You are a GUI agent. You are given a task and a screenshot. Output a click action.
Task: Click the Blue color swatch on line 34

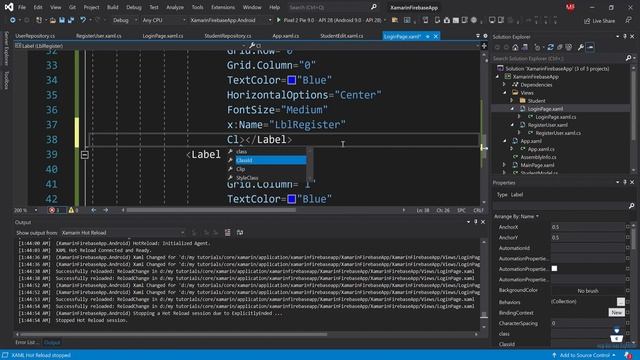click(291, 80)
